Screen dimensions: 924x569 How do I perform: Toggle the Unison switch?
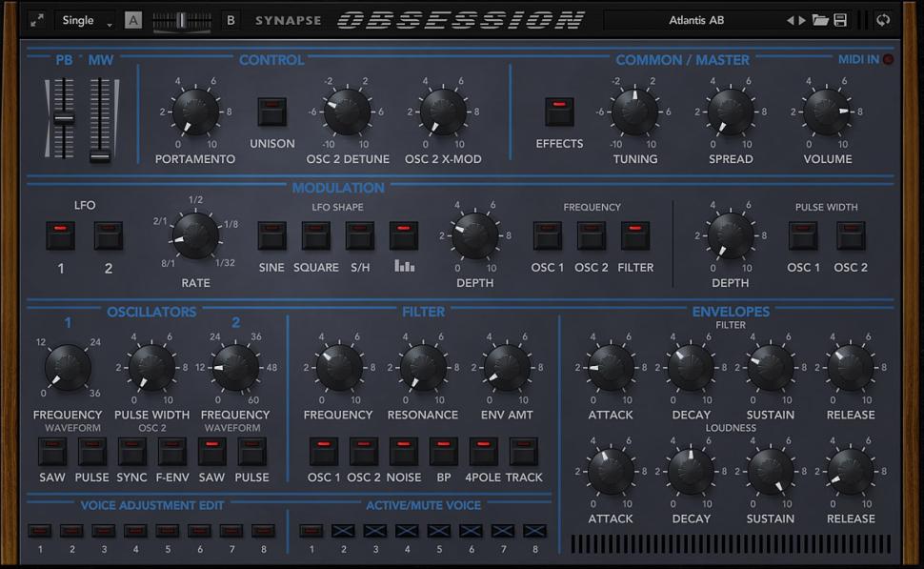click(x=272, y=112)
